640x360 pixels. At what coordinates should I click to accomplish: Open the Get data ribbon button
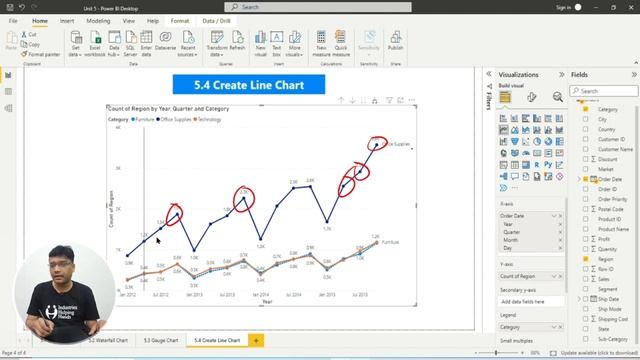point(76,44)
